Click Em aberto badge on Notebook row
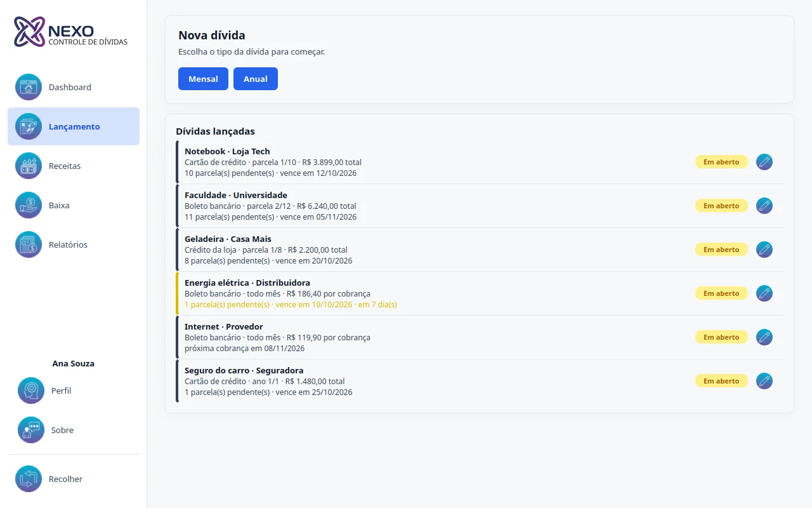 pos(721,162)
